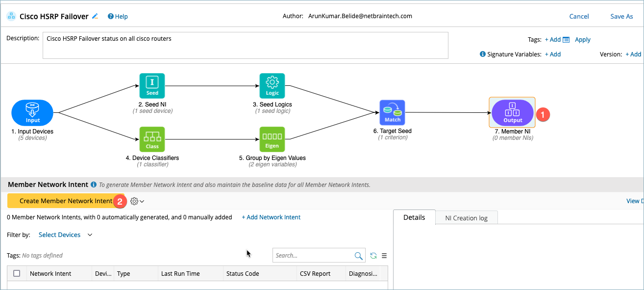Edit the Cisco HSRP Failover title pencil
The height and width of the screenshot is (290, 644).
coord(95,16)
